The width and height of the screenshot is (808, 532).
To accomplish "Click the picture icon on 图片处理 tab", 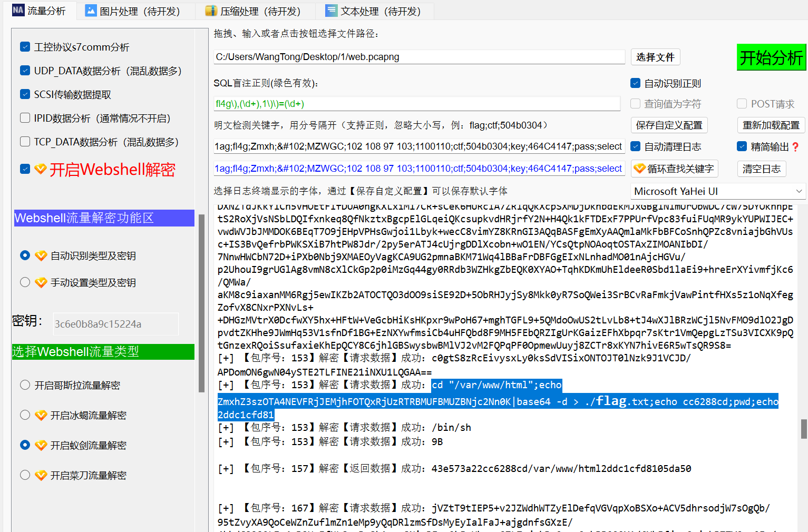I will [91, 11].
